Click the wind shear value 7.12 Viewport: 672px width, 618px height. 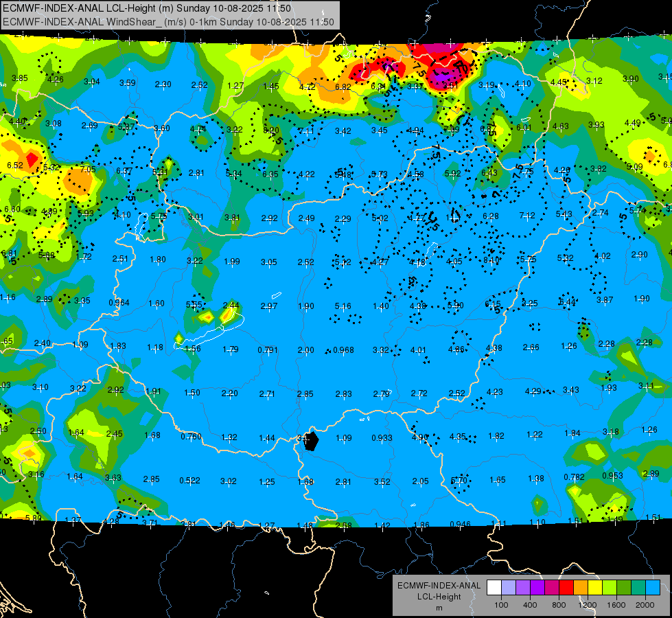(x=527, y=216)
